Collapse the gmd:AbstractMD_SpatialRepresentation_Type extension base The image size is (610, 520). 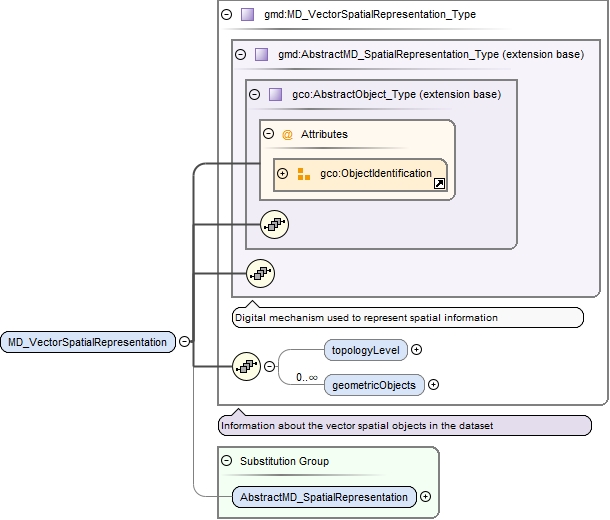point(240,55)
